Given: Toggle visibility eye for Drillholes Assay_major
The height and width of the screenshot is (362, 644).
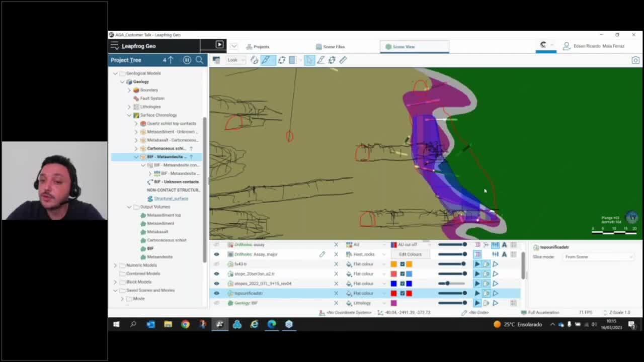Looking at the screenshot, I should (x=216, y=254).
